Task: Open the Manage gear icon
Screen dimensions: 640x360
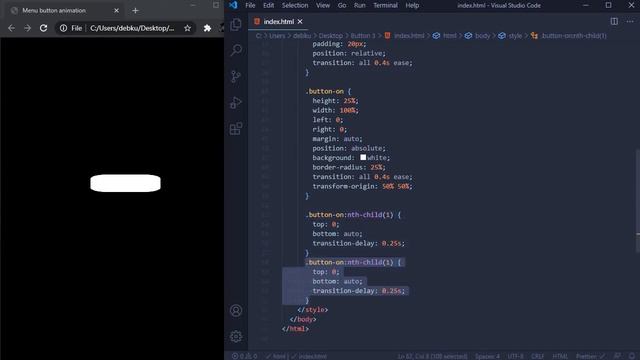Action: coord(236,336)
